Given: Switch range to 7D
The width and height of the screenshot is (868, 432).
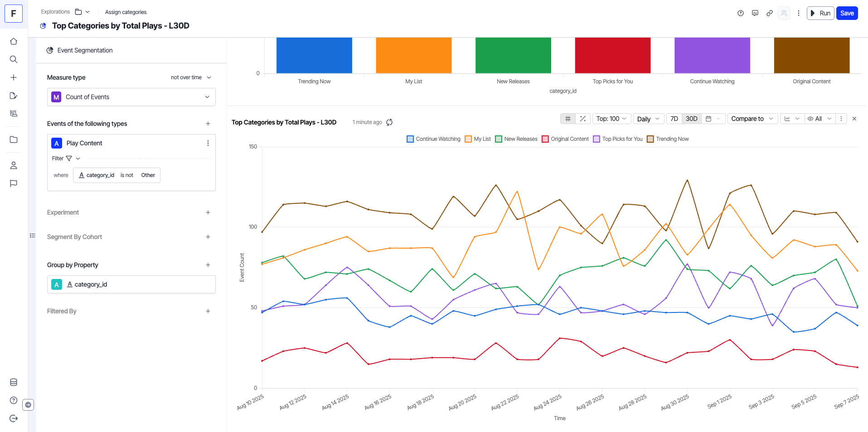Looking at the screenshot, I should click(x=674, y=119).
